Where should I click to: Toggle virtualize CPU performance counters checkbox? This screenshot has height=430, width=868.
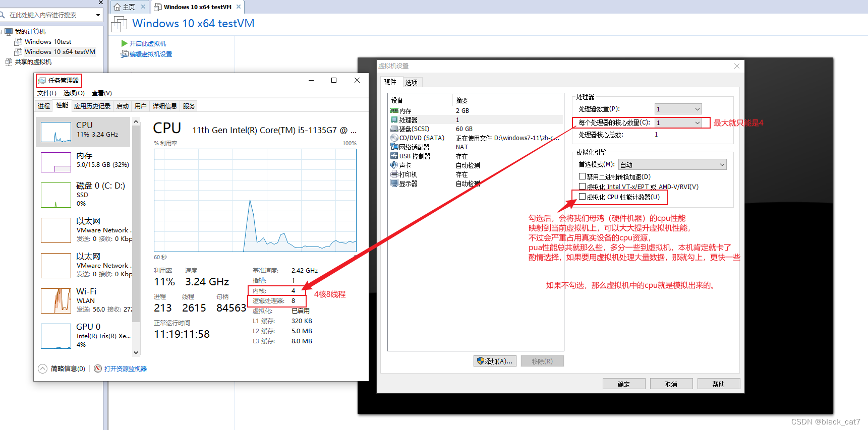click(x=582, y=197)
